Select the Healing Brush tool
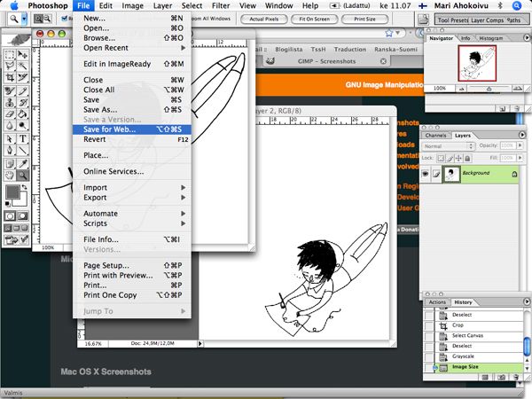Image resolution: width=532 pixels, height=399 pixels. (x=10, y=90)
